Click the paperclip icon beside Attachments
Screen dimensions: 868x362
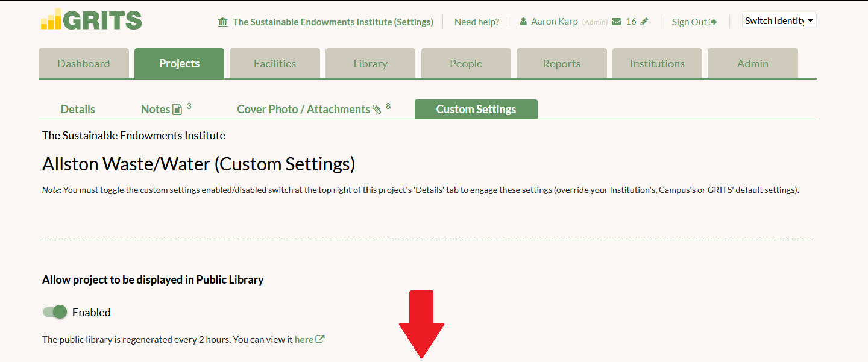[x=377, y=110]
